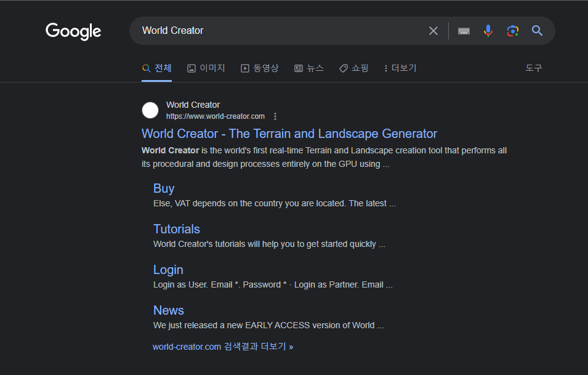
Task: Open World Creator - The Terrain and Landscape Generator
Action: pos(289,134)
